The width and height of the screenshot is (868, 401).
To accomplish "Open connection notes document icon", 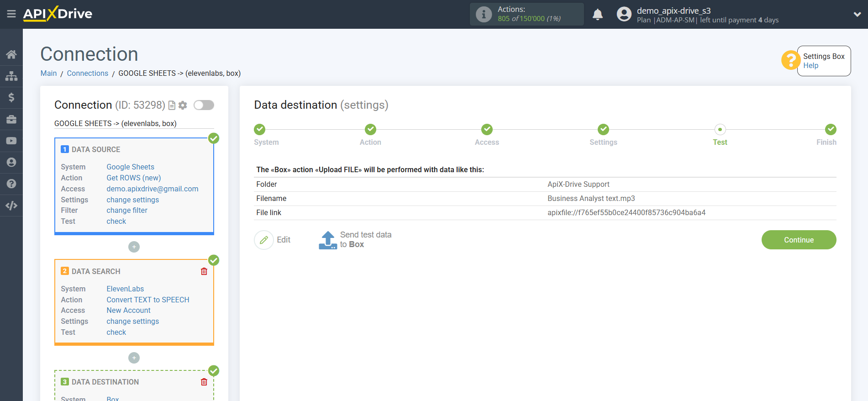I will pyautogui.click(x=172, y=106).
